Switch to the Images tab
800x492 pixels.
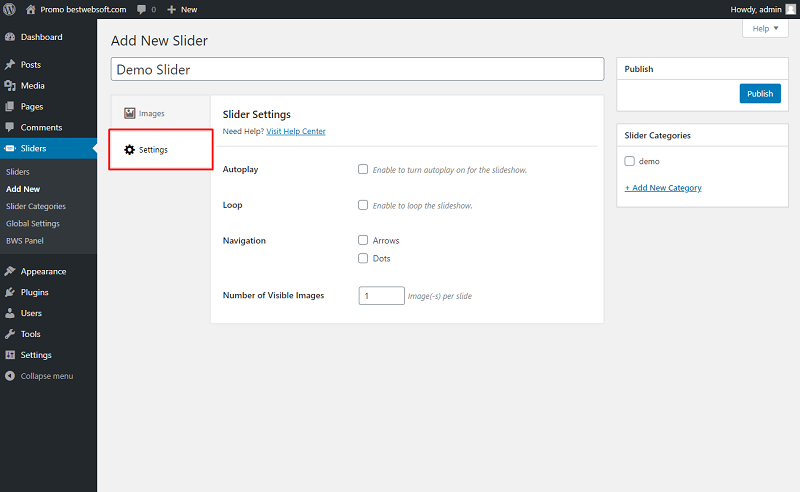coord(160,113)
